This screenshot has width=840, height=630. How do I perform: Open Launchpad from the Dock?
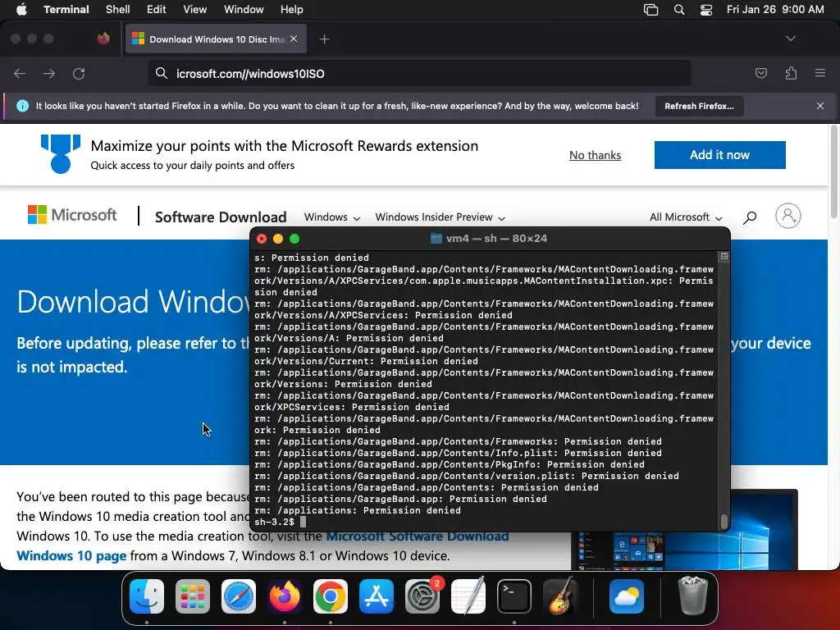(193, 596)
